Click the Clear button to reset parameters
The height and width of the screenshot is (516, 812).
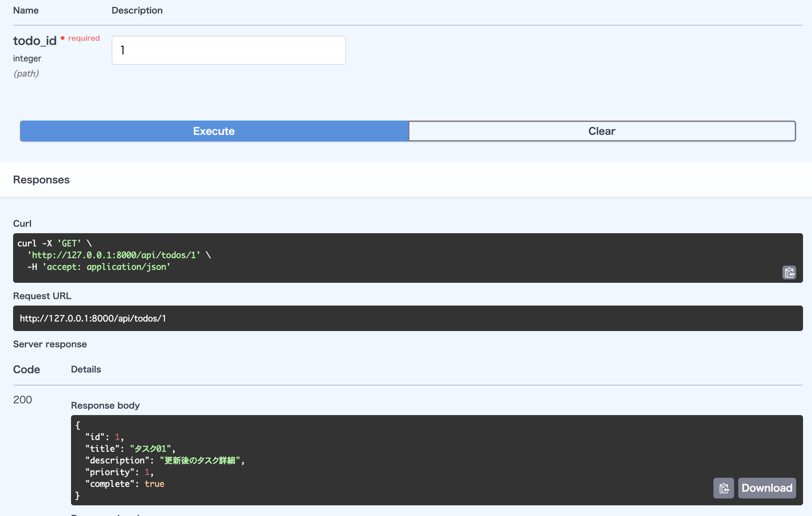(x=602, y=131)
